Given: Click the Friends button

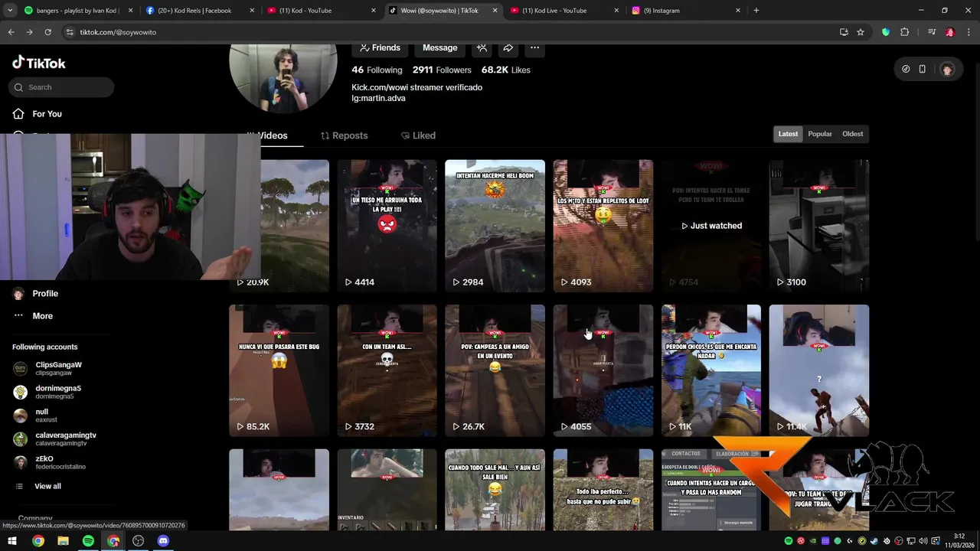Looking at the screenshot, I should click(380, 47).
